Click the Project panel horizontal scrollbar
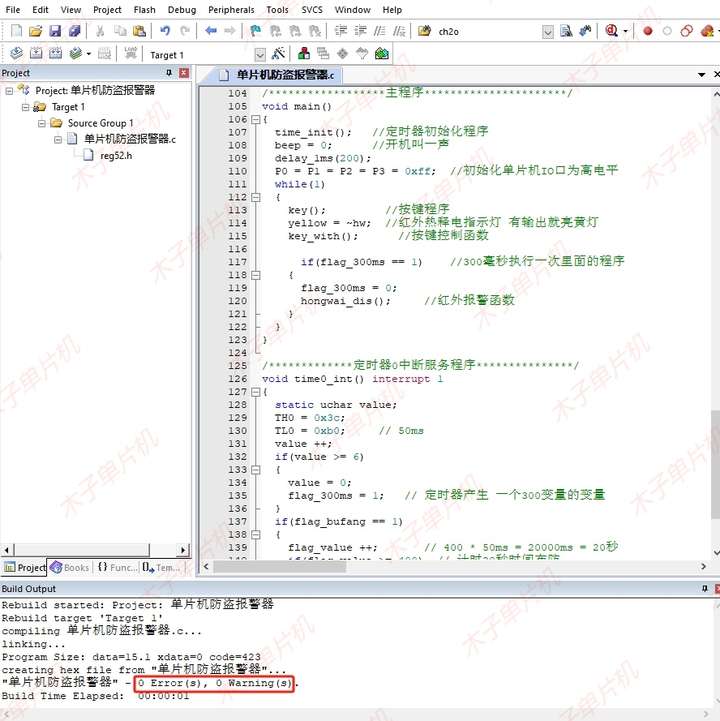 [82, 550]
